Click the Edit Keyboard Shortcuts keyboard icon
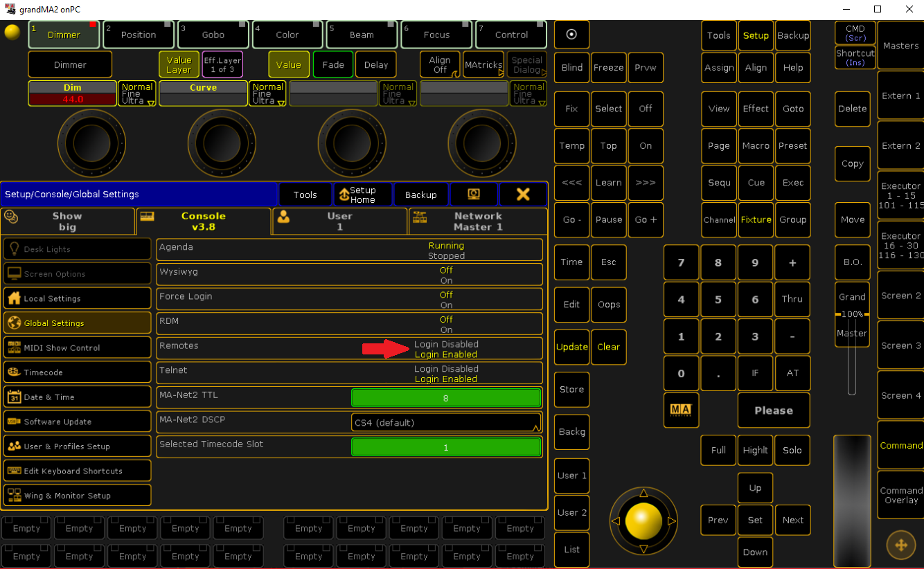 click(x=14, y=471)
